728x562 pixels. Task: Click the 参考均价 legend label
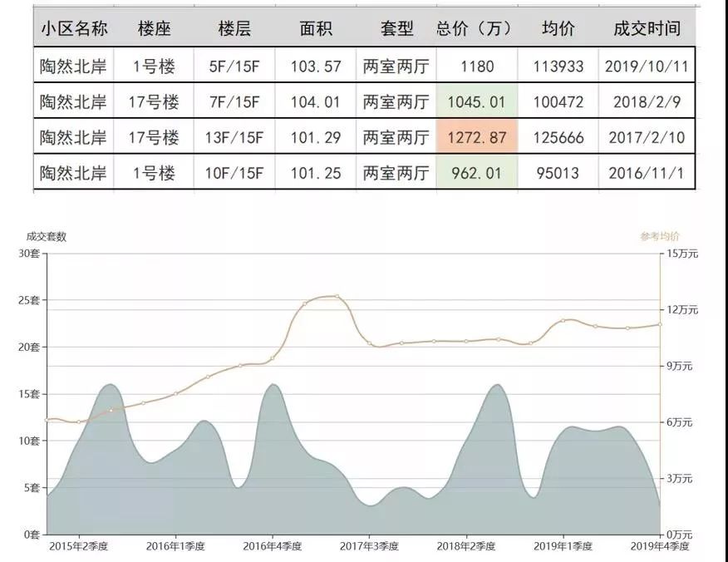(x=659, y=235)
